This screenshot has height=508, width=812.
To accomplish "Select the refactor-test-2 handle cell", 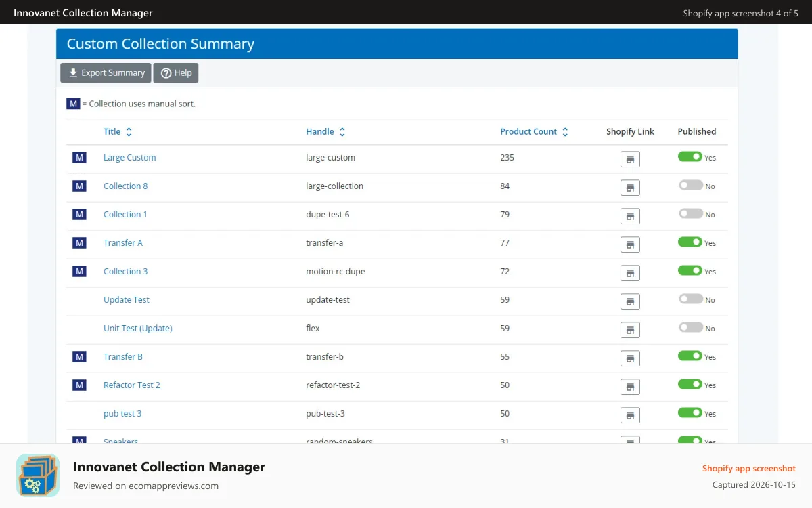I will point(333,385).
